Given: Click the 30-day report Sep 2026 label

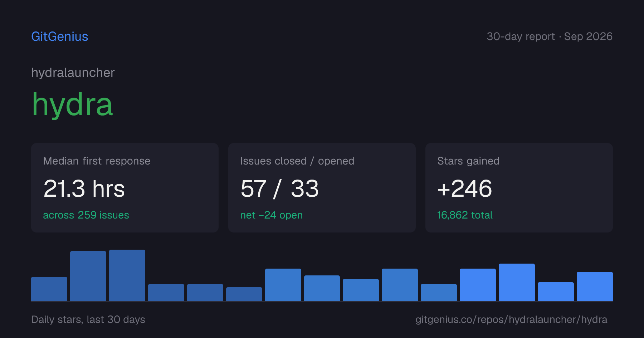Looking at the screenshot, I should point(550,36).
